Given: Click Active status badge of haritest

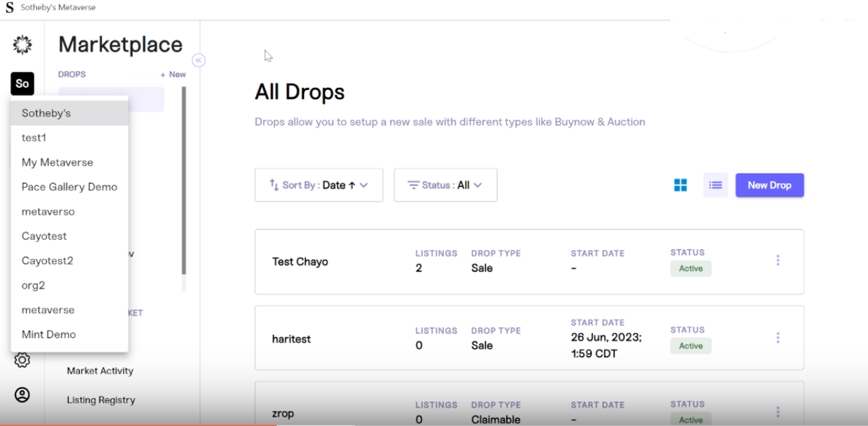Looking at the screenshot, I should pos(690,346).
